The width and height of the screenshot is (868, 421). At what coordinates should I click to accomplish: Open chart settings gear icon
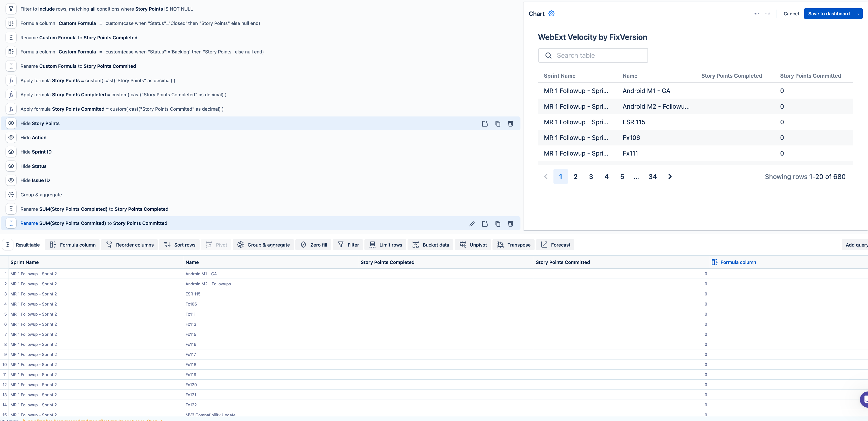pos(551,13)
